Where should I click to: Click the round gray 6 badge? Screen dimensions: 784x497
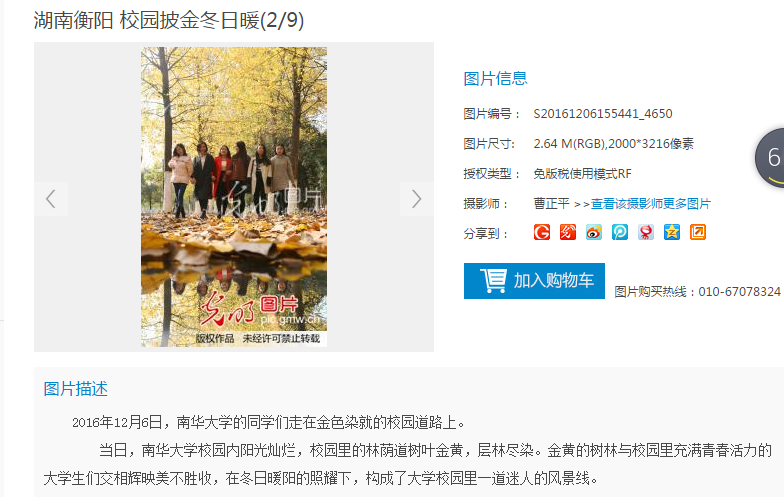770,158
